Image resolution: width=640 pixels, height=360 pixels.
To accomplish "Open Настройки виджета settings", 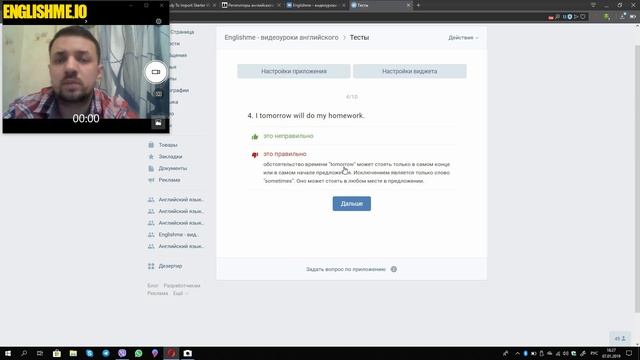I will pos(409,71).
